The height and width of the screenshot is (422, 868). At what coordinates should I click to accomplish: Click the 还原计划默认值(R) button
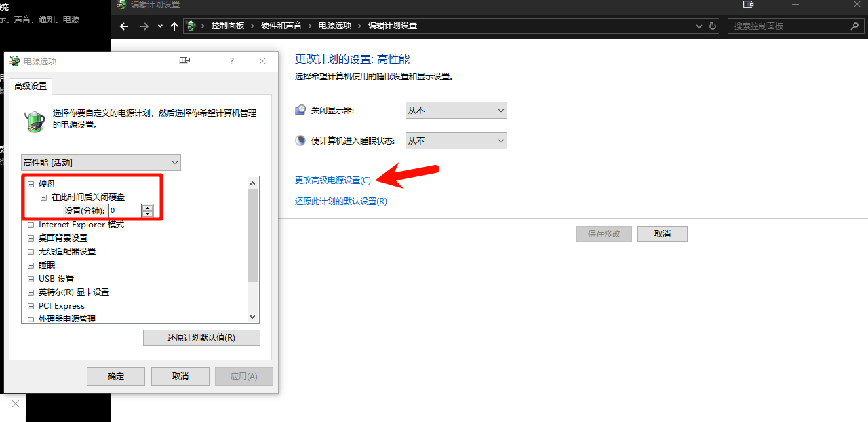201,338
